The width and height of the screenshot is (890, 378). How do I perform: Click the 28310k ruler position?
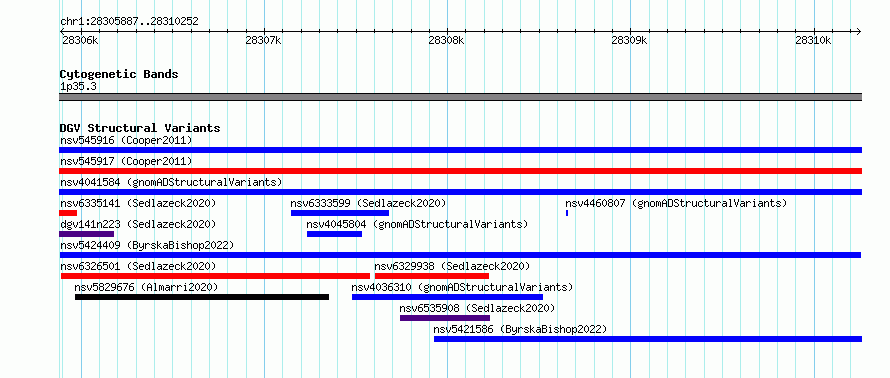pyautogui.click(x=813, y=40)
